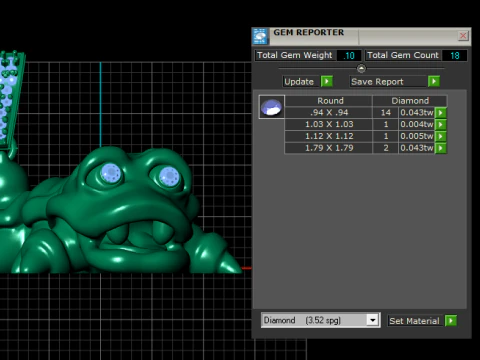Click the Gem Reporter logo icon
Screen dimensions: 480x360
[x=260, y=36]
